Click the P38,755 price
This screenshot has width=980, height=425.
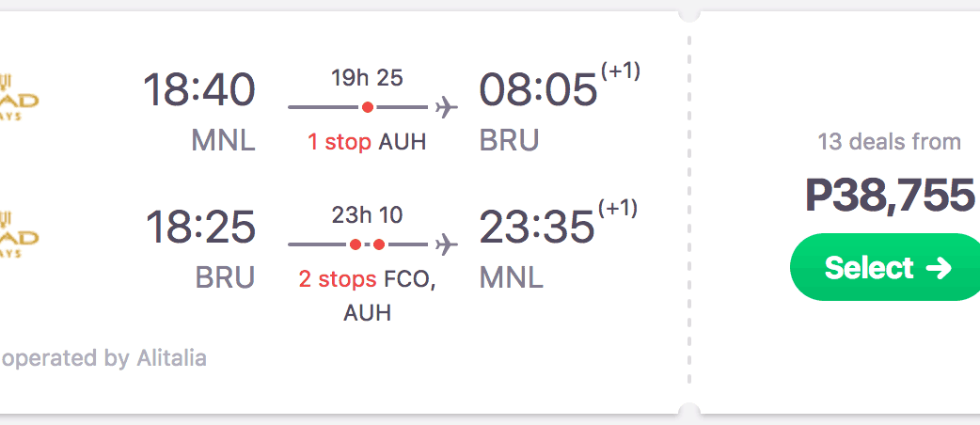click(890, 196)
